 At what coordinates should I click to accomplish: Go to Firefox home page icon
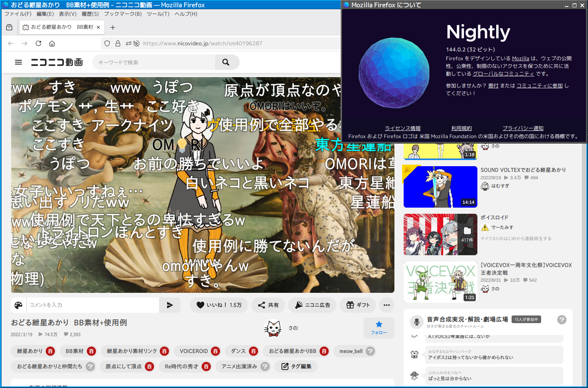click(52, 43)
